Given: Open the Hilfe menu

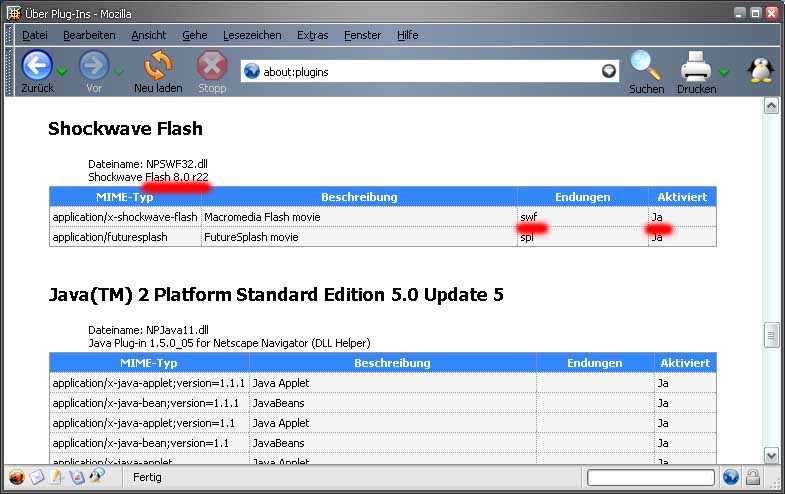Looking at the screenshot, I should pos(408,35).
